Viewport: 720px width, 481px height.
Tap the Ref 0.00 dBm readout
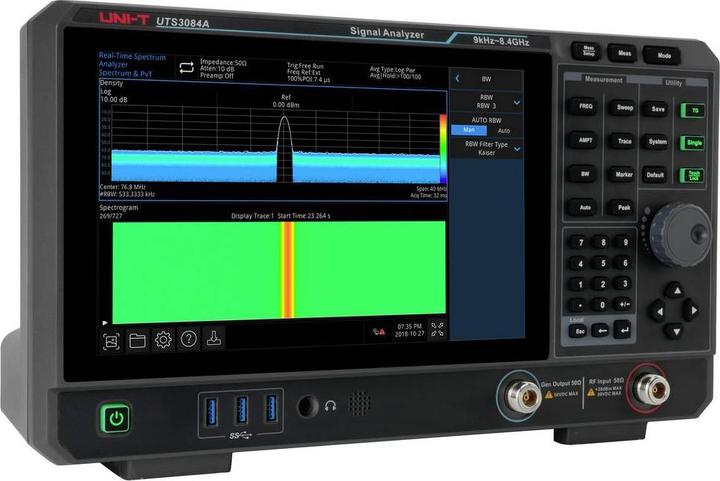[x=286, y=101]
